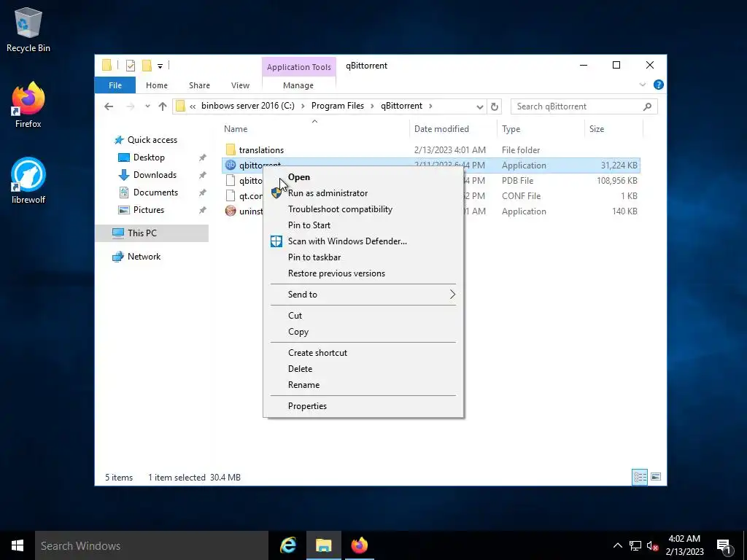Viewport: 747px width, 560px height.
Task: Open the address bar history dropdown
Action: [x=480, y=106]
